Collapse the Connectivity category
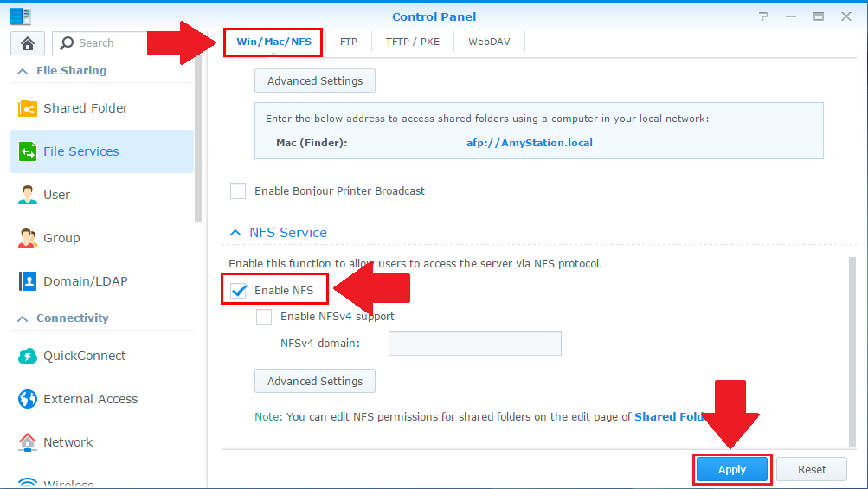Screen dimensions: 868x489 click(23, 318)
